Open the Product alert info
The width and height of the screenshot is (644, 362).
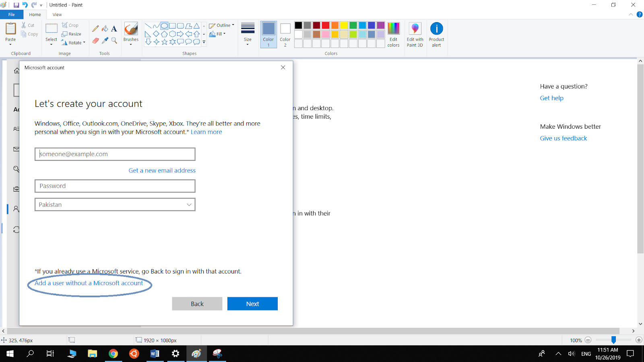(x=436, y=35)
